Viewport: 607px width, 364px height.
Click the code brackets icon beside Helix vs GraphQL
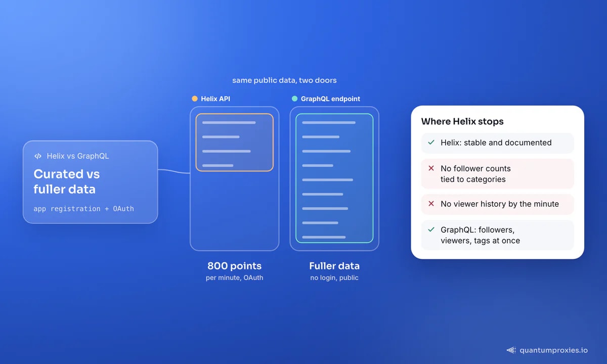click(x=37, y=156)
